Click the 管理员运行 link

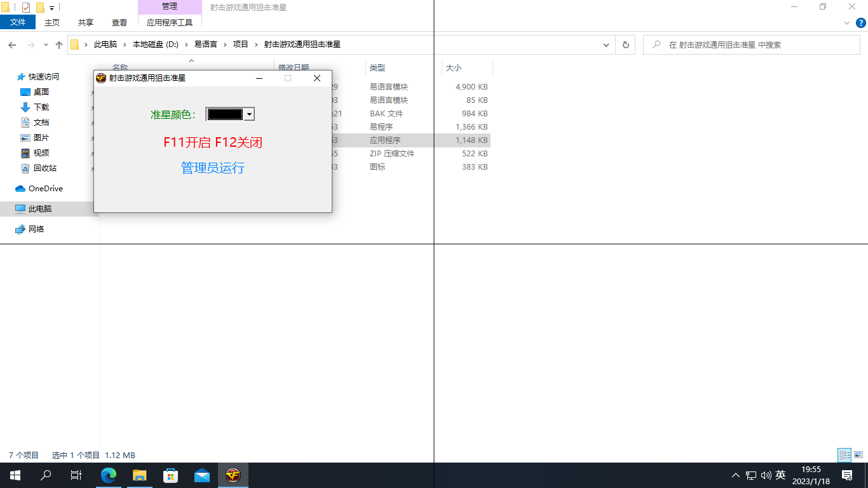click(213, 168)
